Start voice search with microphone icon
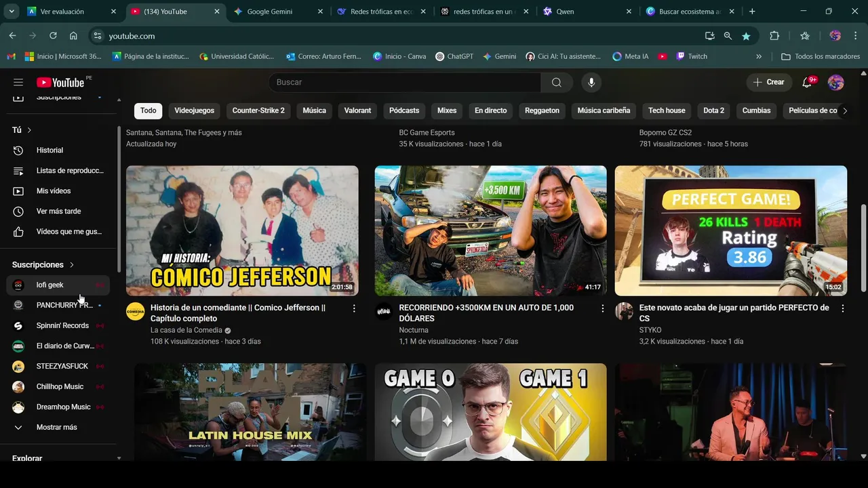The height and width of the screenshot is (488, 868). point(591,82)
